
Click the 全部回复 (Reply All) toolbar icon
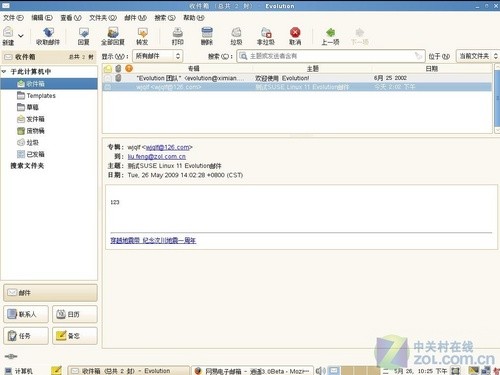coord(113,32)
